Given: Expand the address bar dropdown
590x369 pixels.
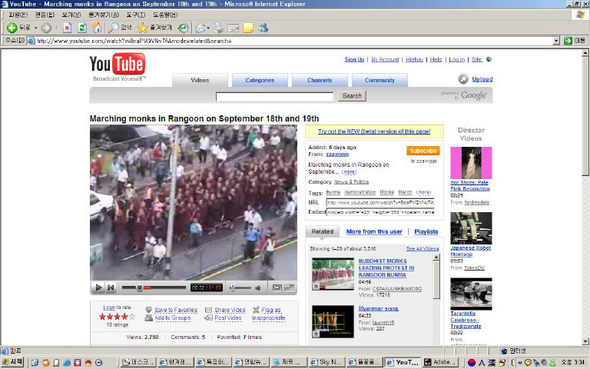Looking at the screenshot, I should pos(556,41).
